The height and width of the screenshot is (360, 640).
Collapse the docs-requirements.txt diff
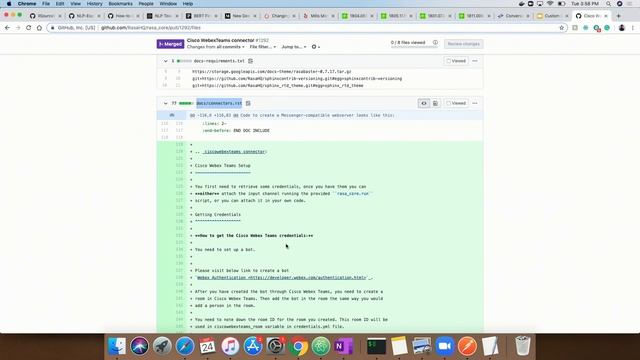(166, 61)
